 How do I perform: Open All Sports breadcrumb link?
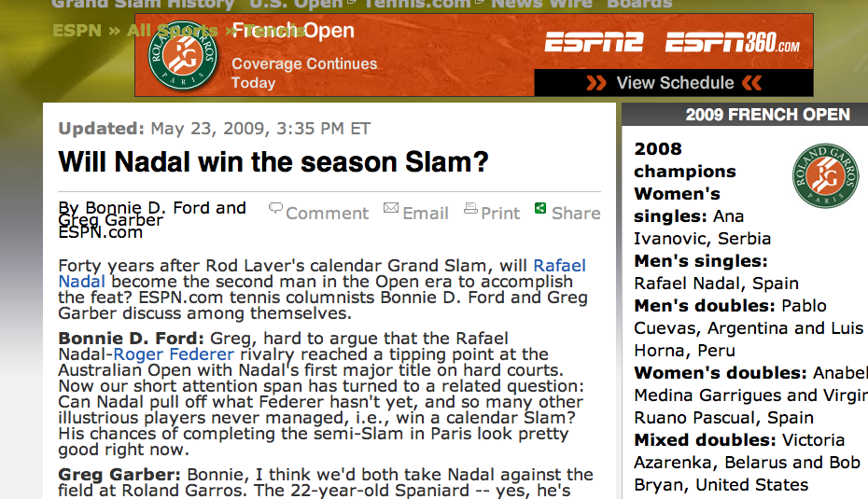[172, 31]
